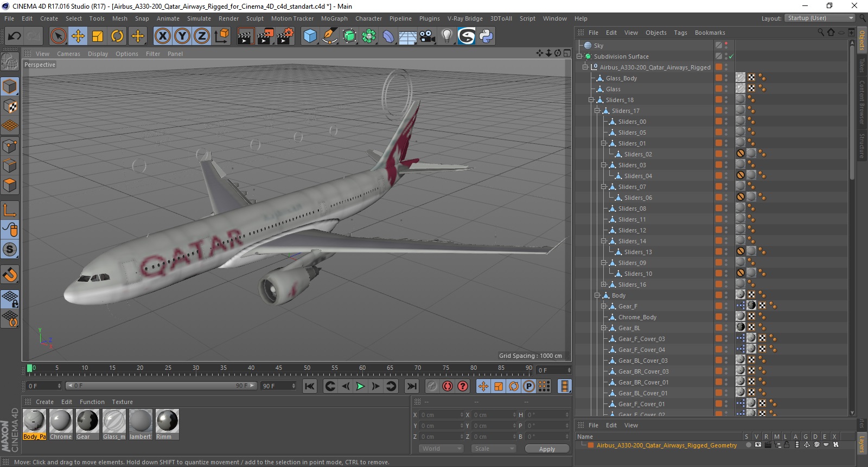
Task: Select the Live Selection tool
Action: point(58,36)
